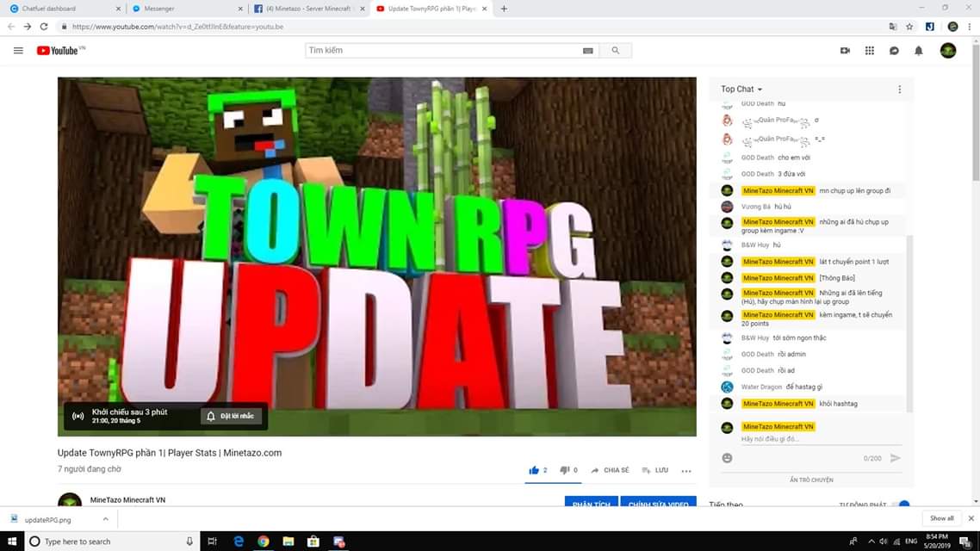Expand the Top Chat dropdown

741,90
